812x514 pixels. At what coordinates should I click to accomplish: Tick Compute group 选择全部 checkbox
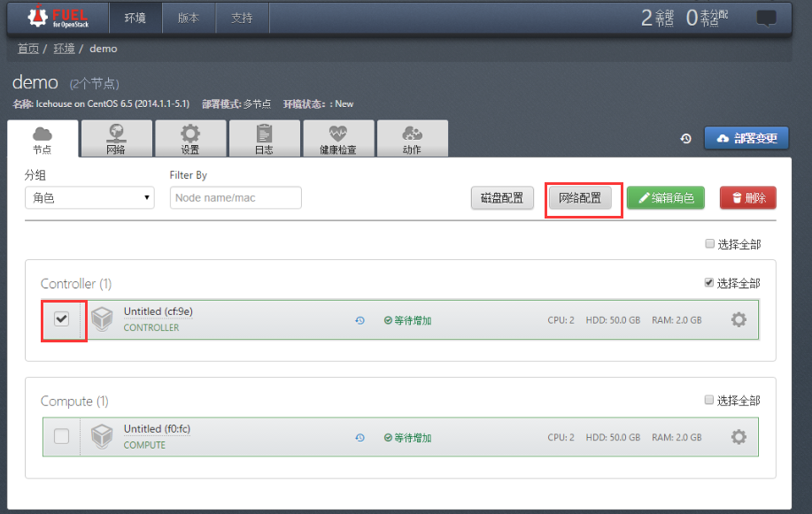pos(709,400)
